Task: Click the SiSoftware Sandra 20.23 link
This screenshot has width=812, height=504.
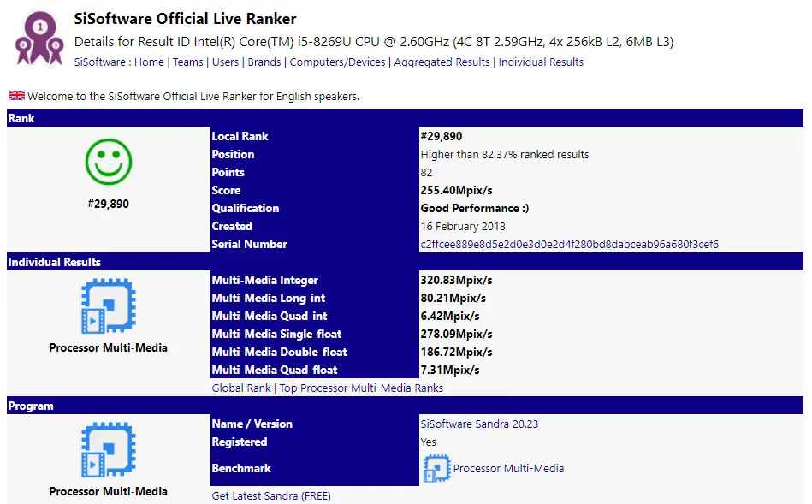Action: (479, 424)
